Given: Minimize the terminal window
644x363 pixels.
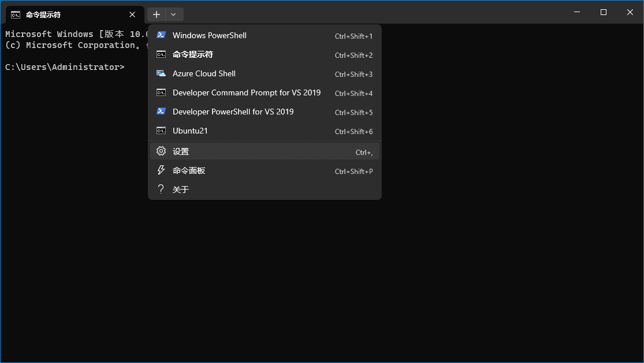Looking at the screenshot, I should (577, 12).
